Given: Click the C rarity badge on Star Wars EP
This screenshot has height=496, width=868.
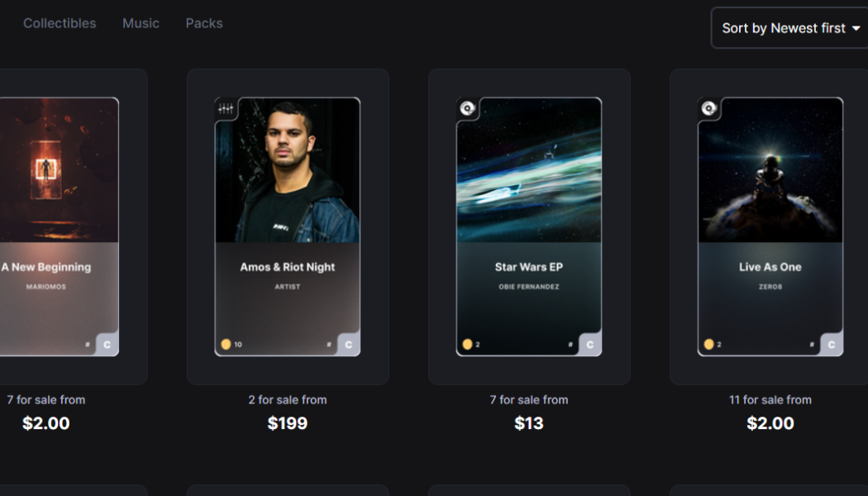Looking at the screenshot, I should [x=590, y=345].
